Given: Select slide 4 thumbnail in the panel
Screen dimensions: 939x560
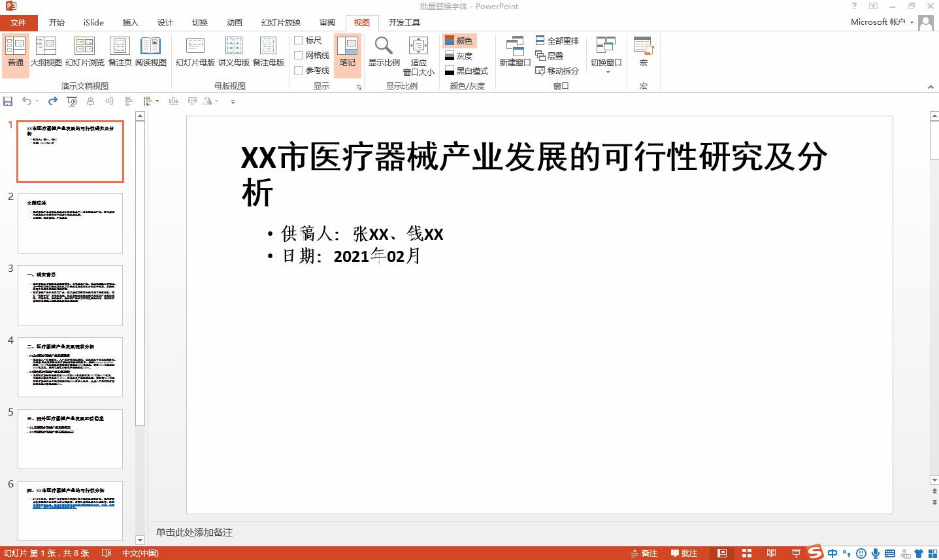Looking at the screenshot, I should [x=70, y=367].
